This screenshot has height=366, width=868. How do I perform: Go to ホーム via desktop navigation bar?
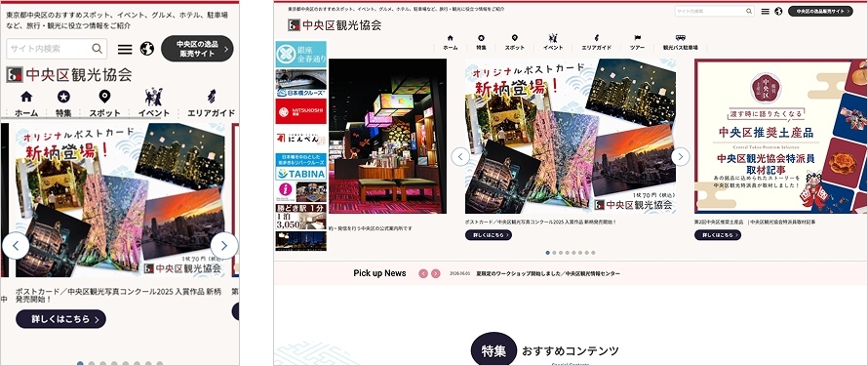point(450,43)
